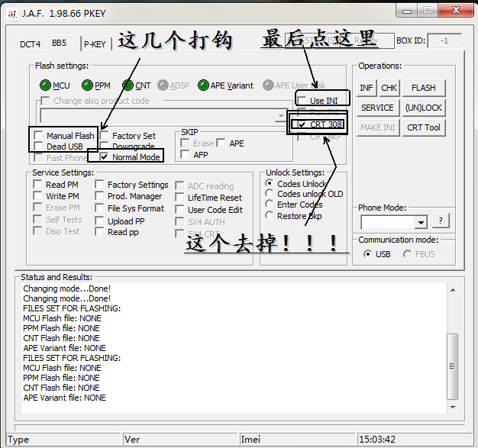
Task: Select the Codes Unlock radio option
Action: (x=270, y=183)
